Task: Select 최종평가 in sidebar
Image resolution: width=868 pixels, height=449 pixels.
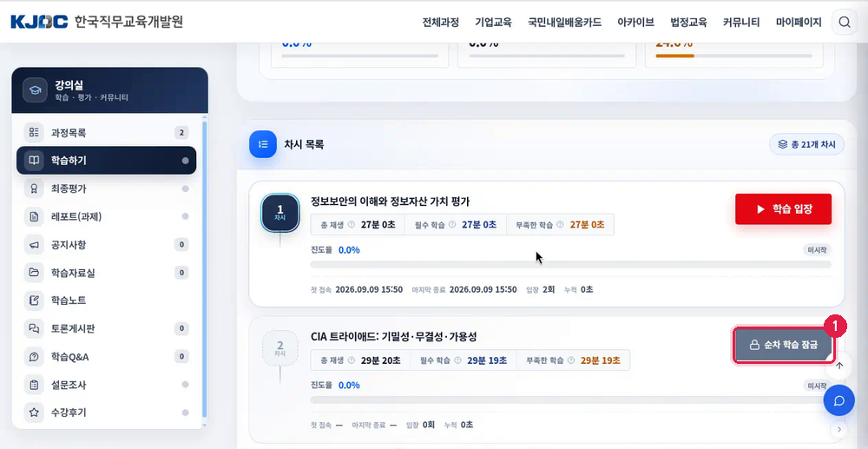Action: [x=106, y=188]
